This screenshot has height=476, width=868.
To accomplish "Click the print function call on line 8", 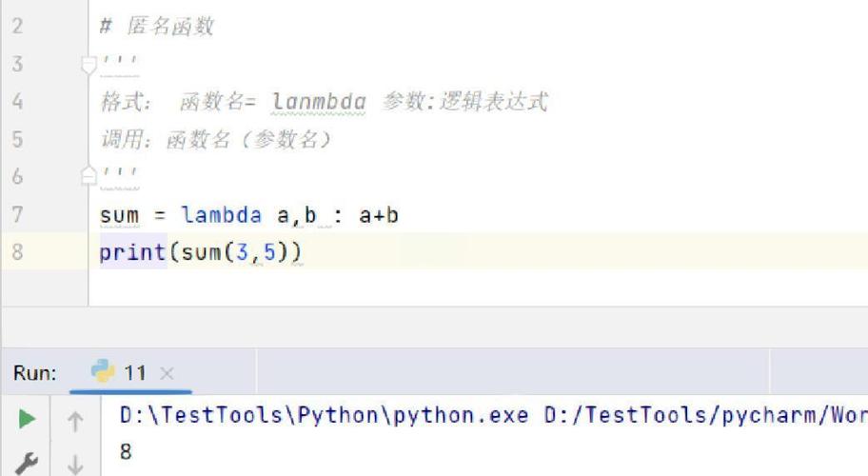I will click(x=131, y=254).
